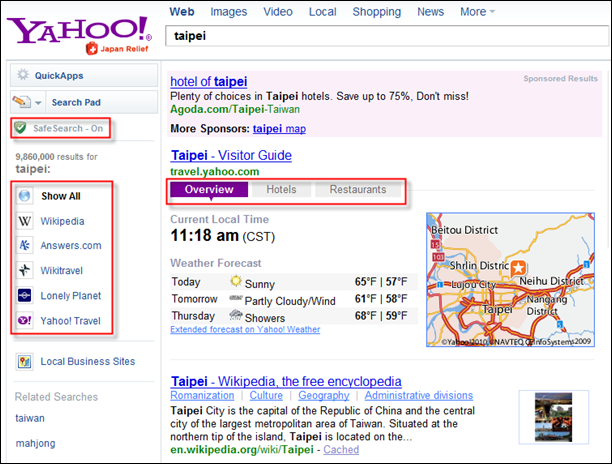Click the Search Pad notepad icon
This screenshot has height=464, width=612.
(x=21, y=102)
